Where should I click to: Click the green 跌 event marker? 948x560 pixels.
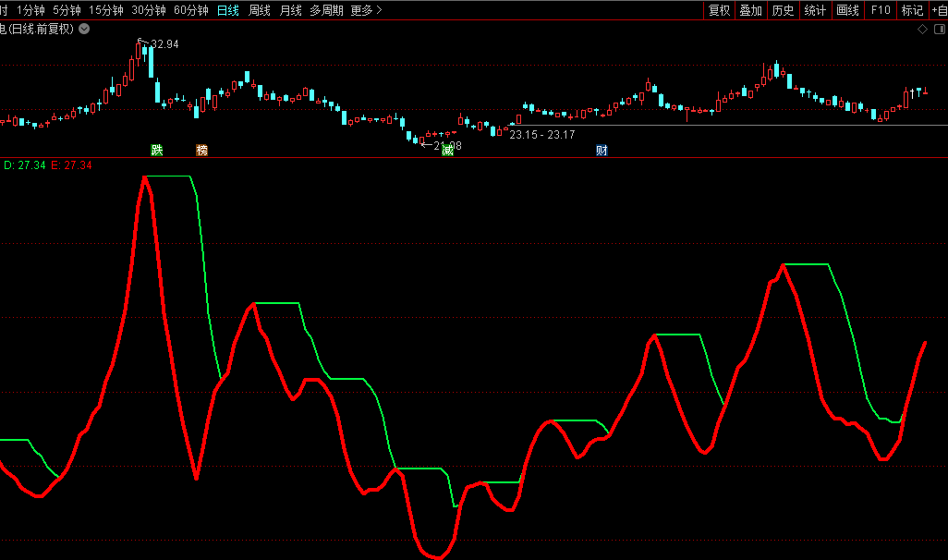[x=157, y=150]
